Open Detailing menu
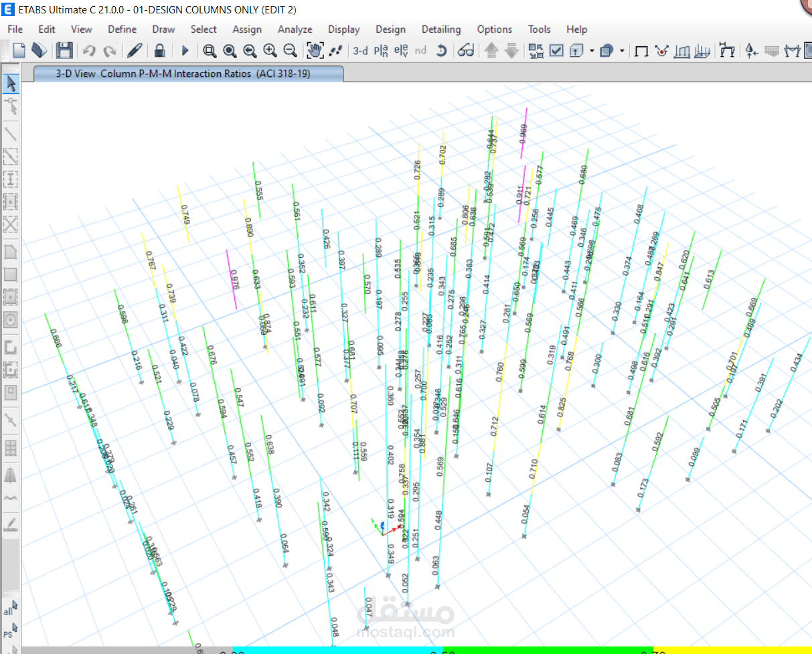The image size is (812, 654). pos(441,29)
